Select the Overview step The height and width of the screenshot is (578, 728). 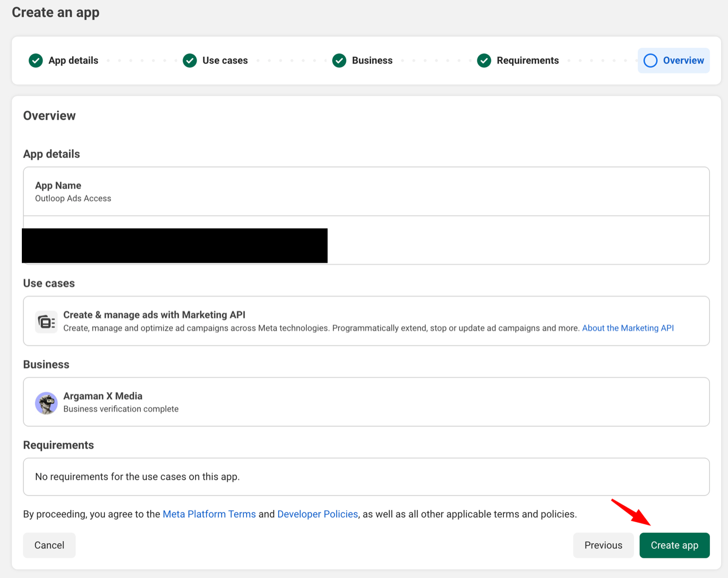click(x=674, y=61)
